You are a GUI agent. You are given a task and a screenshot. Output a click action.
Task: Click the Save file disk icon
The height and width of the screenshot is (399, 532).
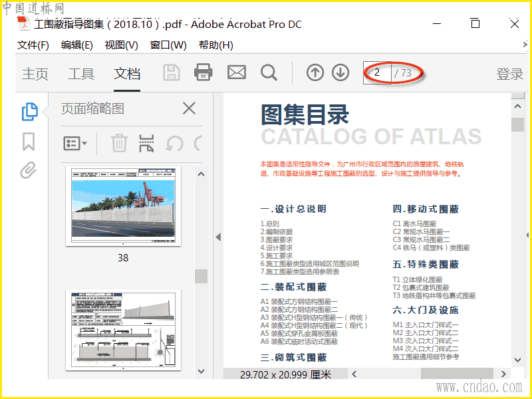[x=172, y=72]
